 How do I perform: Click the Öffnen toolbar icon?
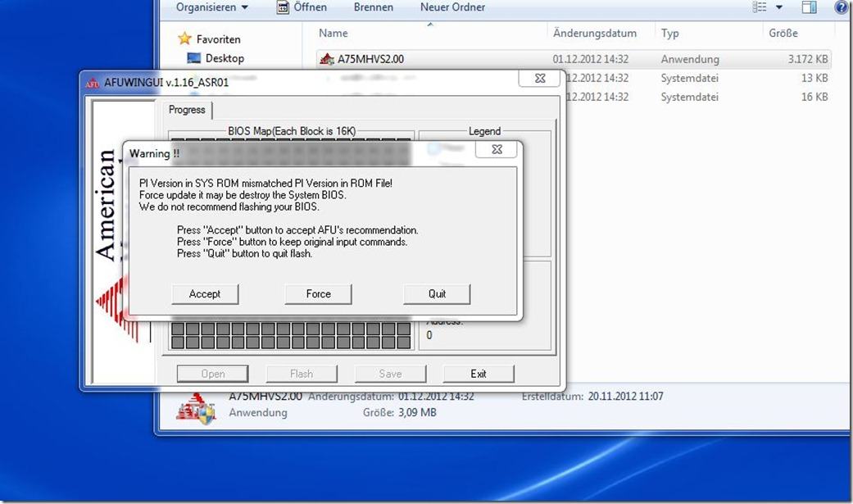point(283,7)
